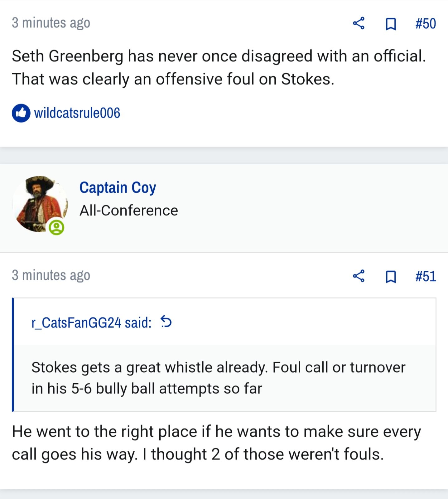Viewport: 448px width, 499px height.
Task: Click Captain Coy's reply text about fouls
Action: pos(216,443)
